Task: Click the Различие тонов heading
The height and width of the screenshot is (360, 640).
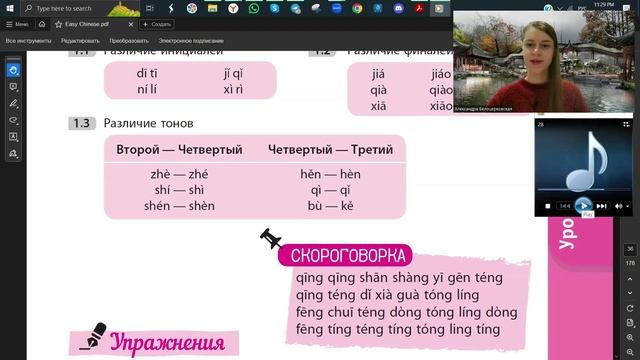Action: click(149, 123)
